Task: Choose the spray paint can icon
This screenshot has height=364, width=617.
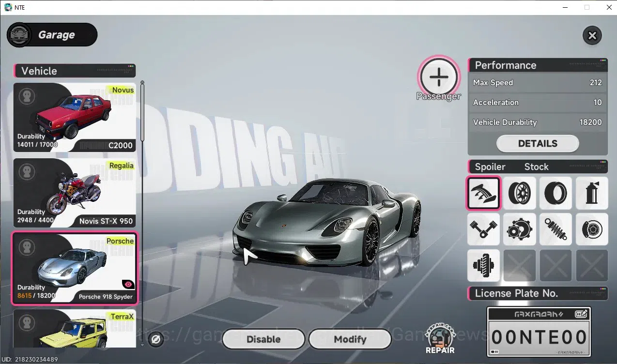Action: coord(591,193)
